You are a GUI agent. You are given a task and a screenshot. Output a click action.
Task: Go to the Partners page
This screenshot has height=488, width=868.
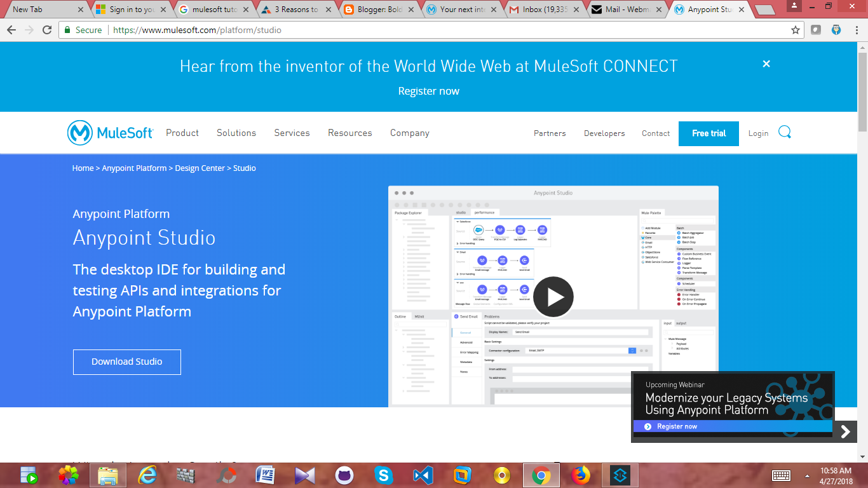click(x=550, y=133)
